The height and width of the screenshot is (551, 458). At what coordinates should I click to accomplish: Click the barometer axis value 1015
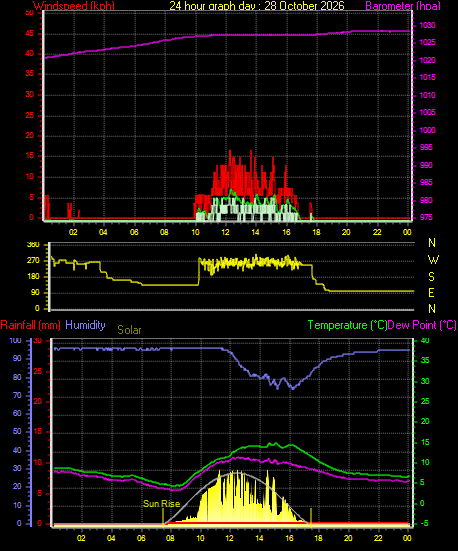tap(427, 77)
